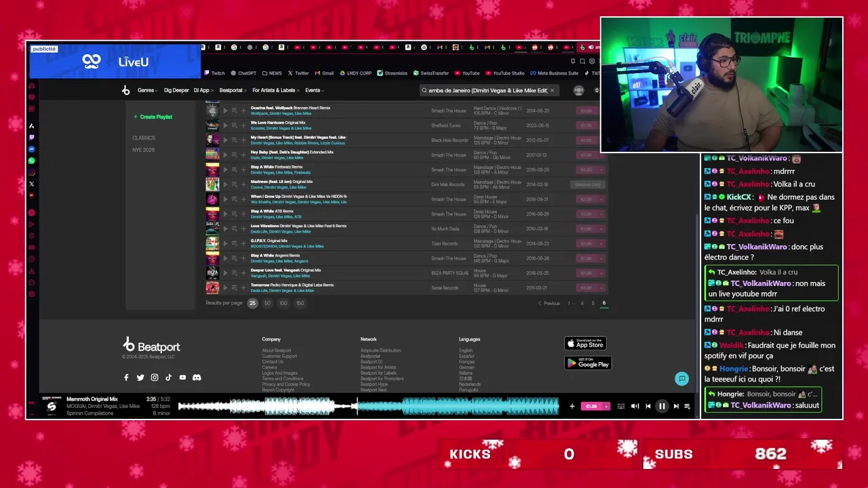868x488 pixels.
Task: Select 100 results per page
Action: (283, 303)
